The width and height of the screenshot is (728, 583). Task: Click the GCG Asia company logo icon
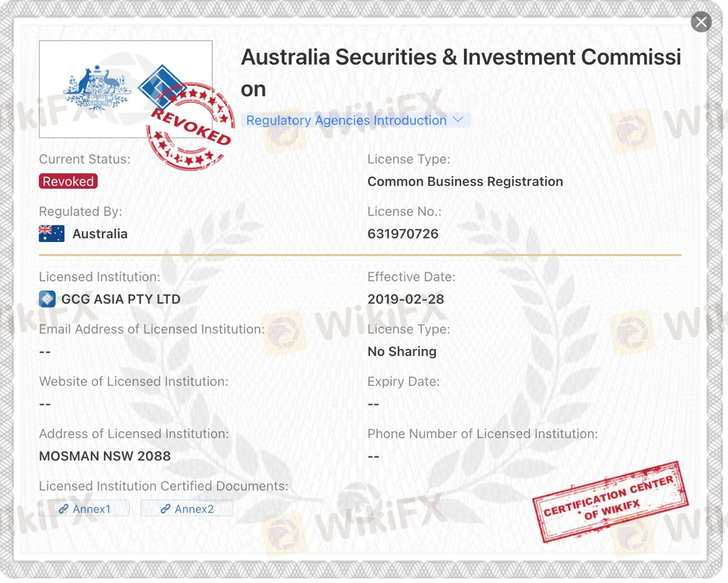coord(47,299)
